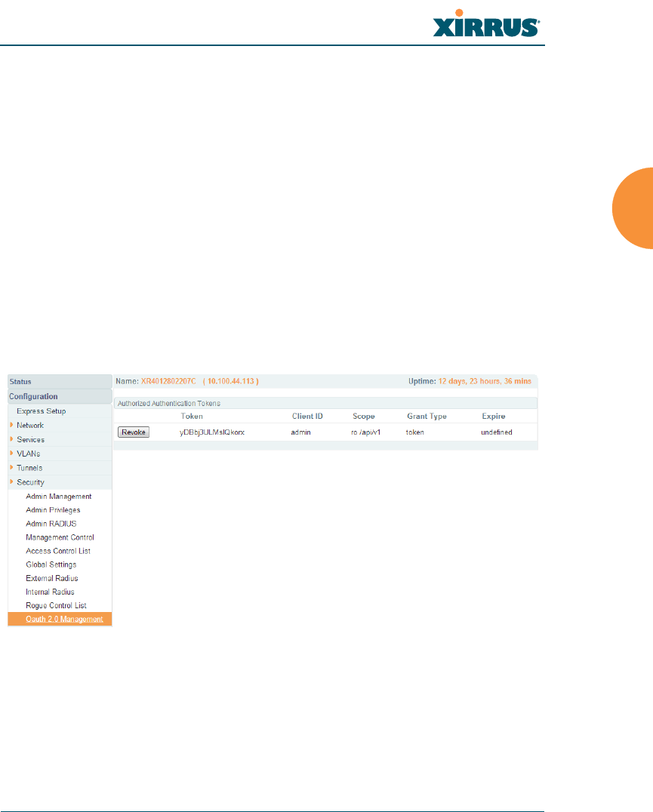653x812 pixels.
Task: Open Management Control settings
Action: click(60, 537)
